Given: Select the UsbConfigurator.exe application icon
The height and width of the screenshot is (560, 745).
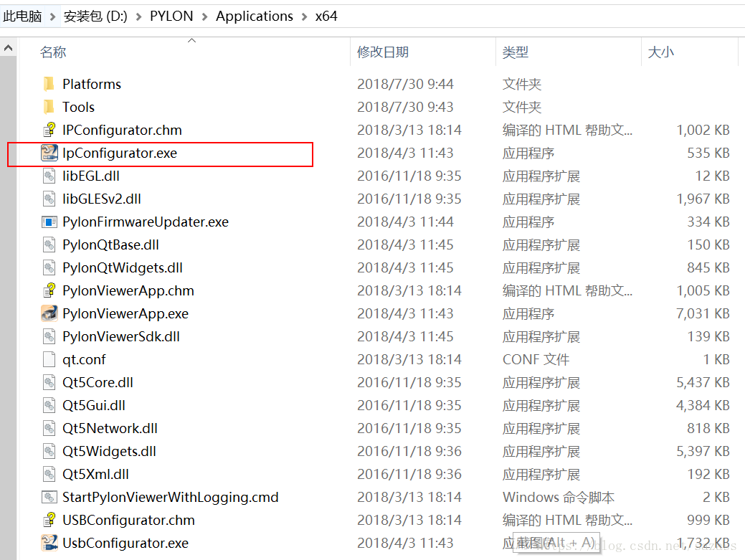Looking at the screenshot, I should [49, 543].
